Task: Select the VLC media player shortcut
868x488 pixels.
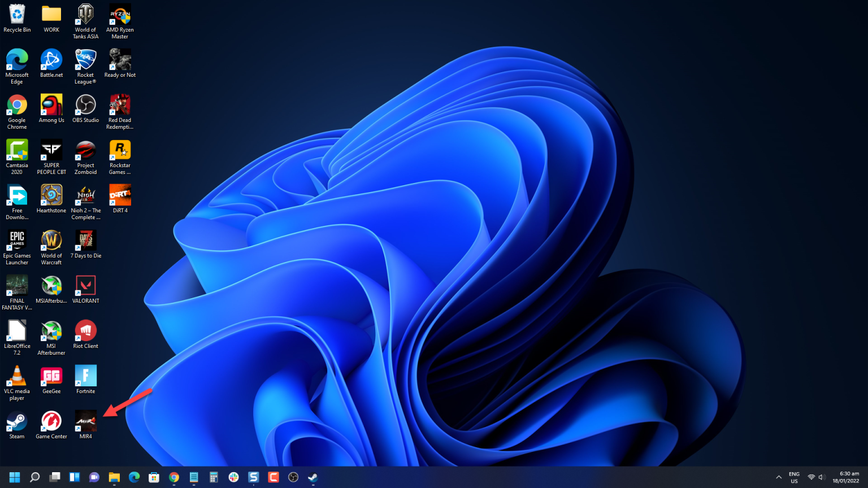Action: [x=17, y=383]
